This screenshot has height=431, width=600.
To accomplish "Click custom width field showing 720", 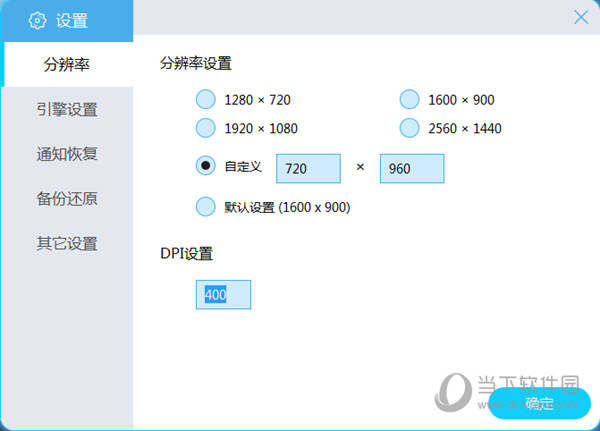I will point(308,168).
